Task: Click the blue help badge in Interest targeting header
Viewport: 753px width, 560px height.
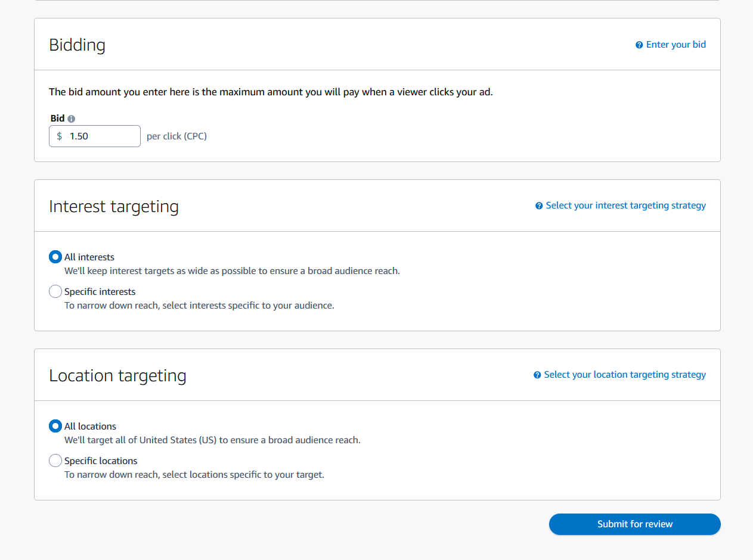Action: click(539, 205)
